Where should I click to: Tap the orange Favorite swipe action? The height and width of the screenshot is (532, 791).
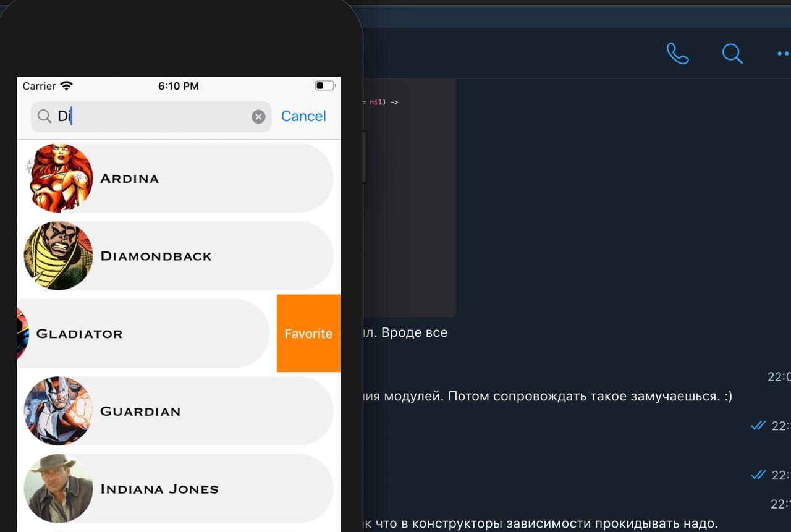click(308, 334)
